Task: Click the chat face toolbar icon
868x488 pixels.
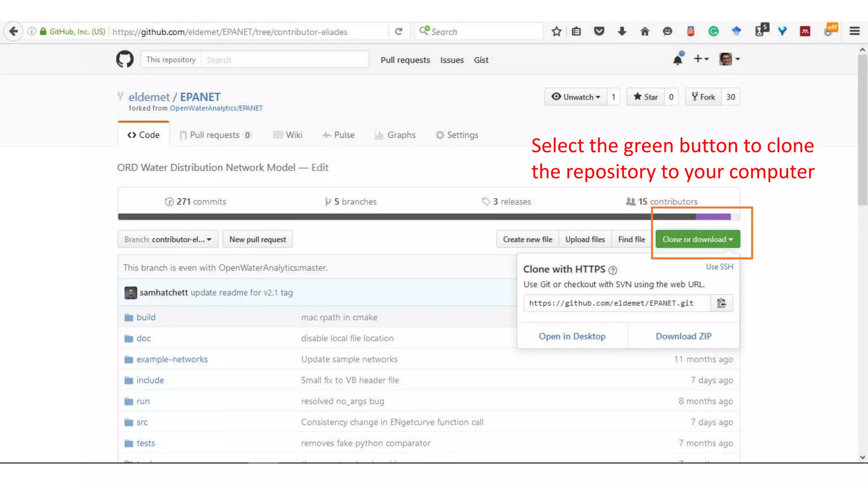Action: (x=668, y=31)
